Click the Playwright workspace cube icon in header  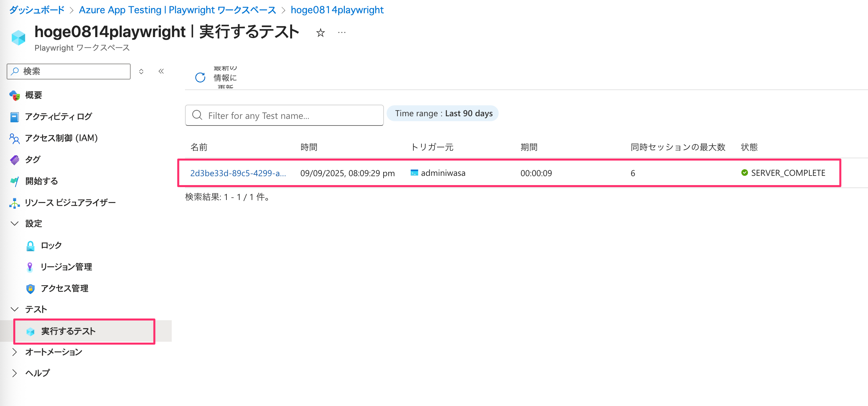pyautogui.click(x=18, y=37)
